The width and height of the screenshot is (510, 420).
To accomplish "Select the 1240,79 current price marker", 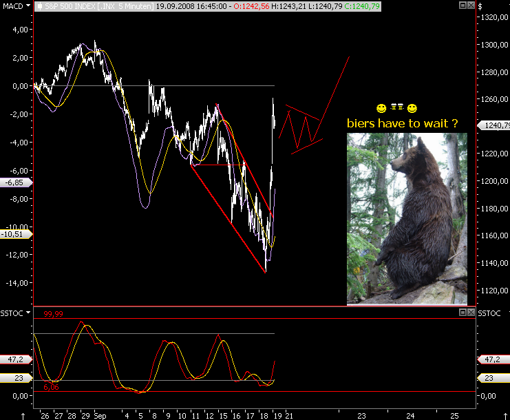I will 493,125.
